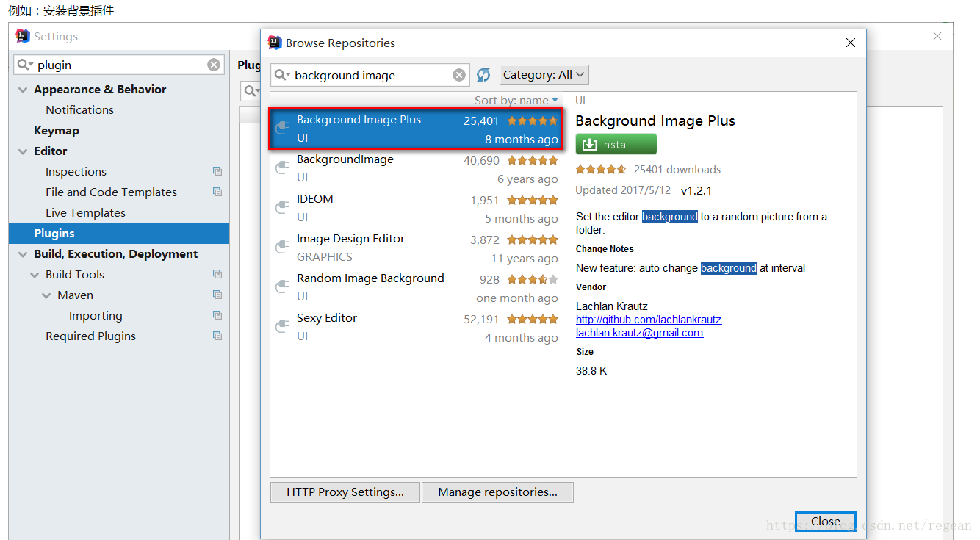This screenshot has height=540, width=980.
Task: Click project icon beside Maven
Action: click(x=217, y=295)
